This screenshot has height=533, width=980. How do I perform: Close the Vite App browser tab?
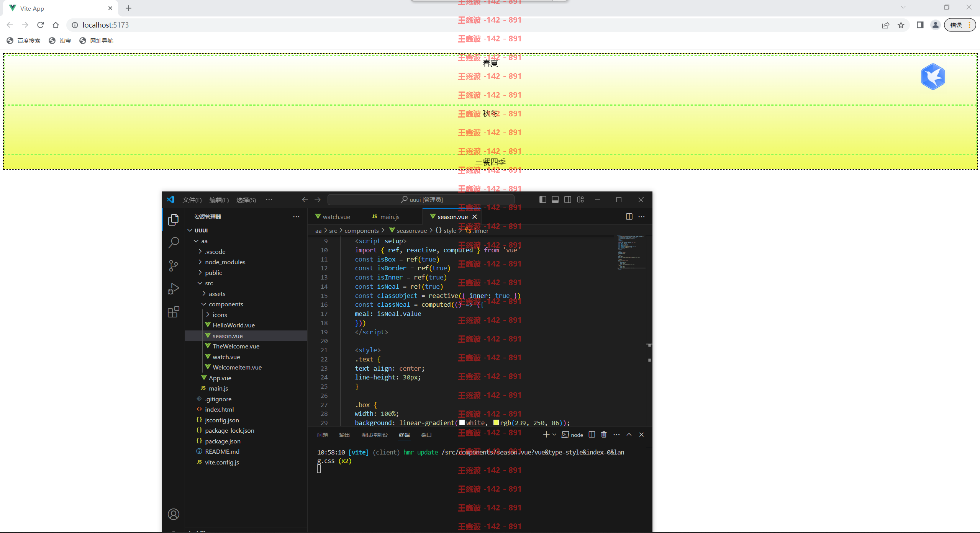110,8
